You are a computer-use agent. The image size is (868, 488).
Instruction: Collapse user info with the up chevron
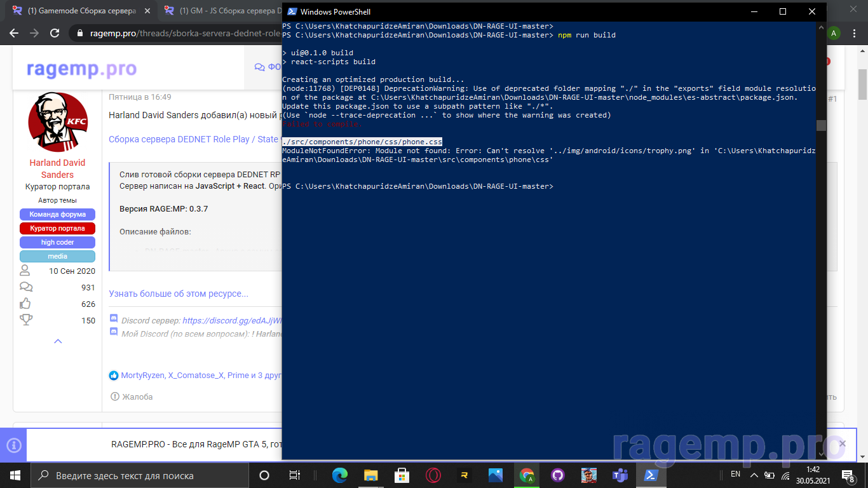58,341
